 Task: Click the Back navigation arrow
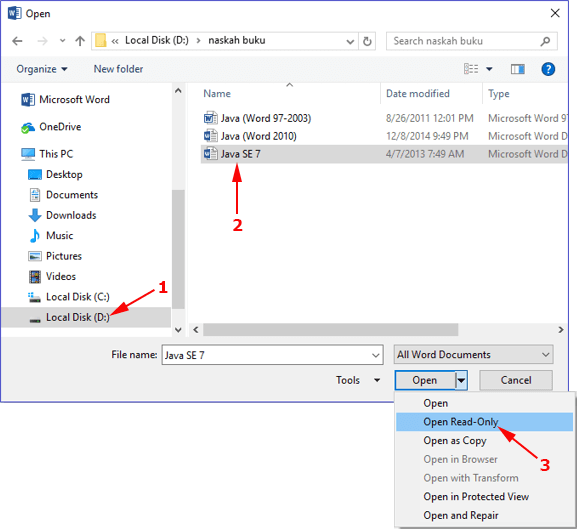17,41
